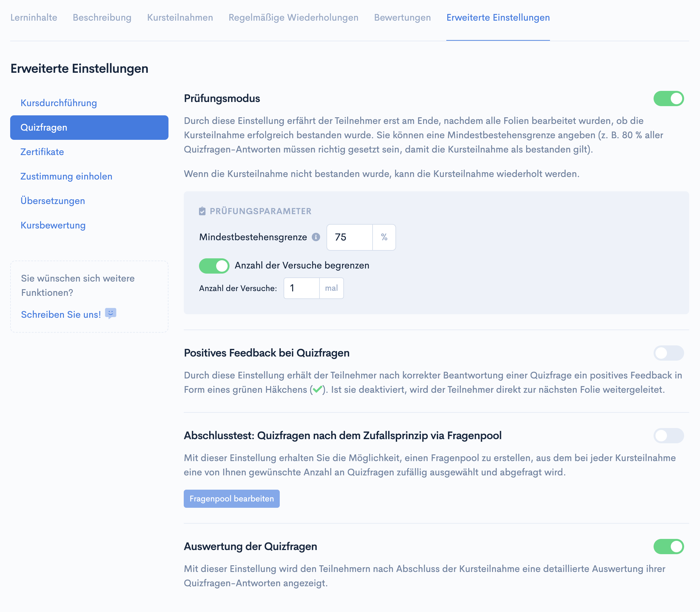Click the Anzahl der Versuche number field
The height and width of the screenshot is (612, 700).
pos(301,288)
